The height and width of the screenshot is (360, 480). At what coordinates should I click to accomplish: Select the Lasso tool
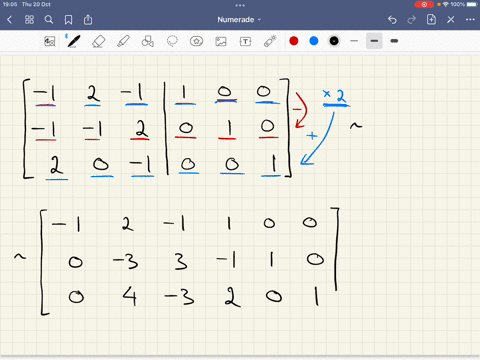coord(172,41)
